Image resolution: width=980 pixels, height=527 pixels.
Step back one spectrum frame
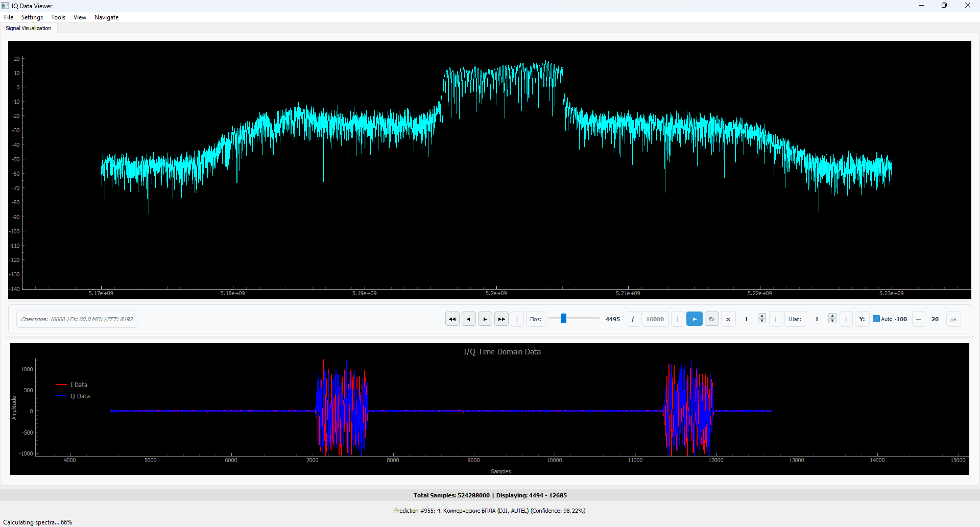tap(468, 319)
